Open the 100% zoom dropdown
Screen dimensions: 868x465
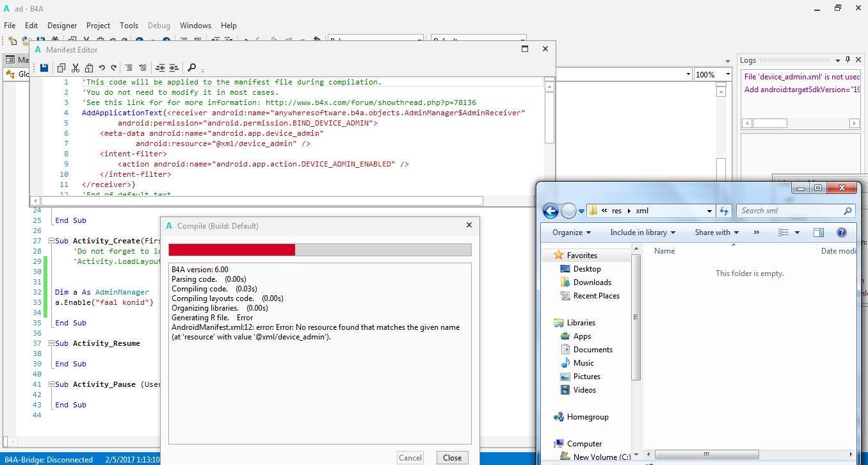point(728,74)
